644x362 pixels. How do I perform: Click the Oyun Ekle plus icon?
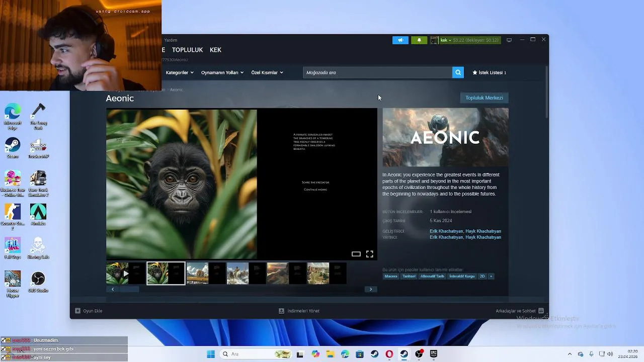point(77,311)
